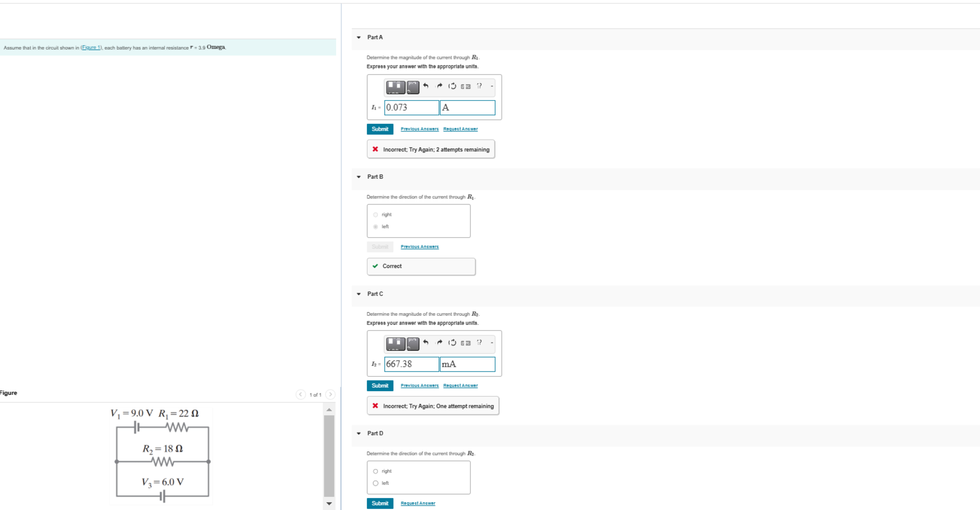Collapse the Part B section
980x510 pixels.
[359, 177]
